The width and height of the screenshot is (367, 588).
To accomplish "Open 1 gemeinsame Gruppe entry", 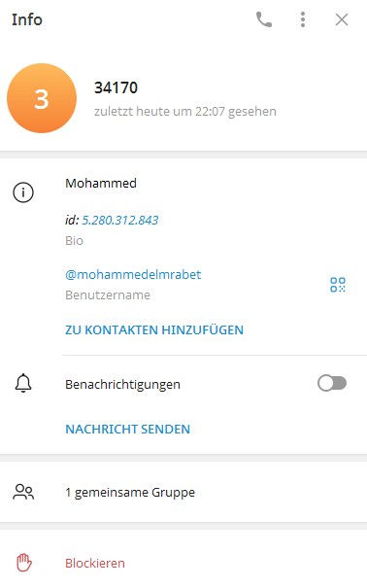I will coord(183,492).
